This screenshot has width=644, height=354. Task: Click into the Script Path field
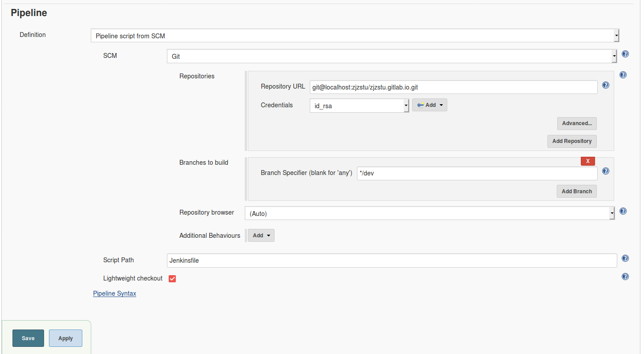pos(392,260)
